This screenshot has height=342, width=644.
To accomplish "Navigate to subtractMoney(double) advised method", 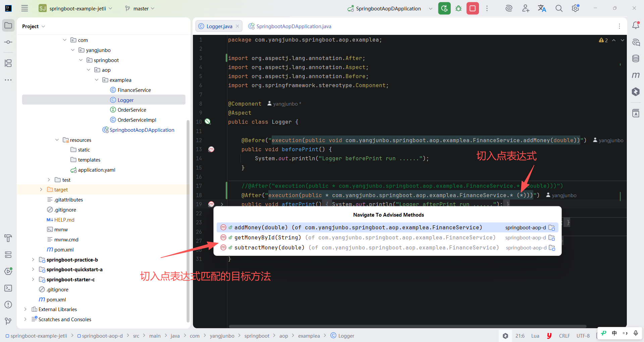I will click(x=387, y=247).
